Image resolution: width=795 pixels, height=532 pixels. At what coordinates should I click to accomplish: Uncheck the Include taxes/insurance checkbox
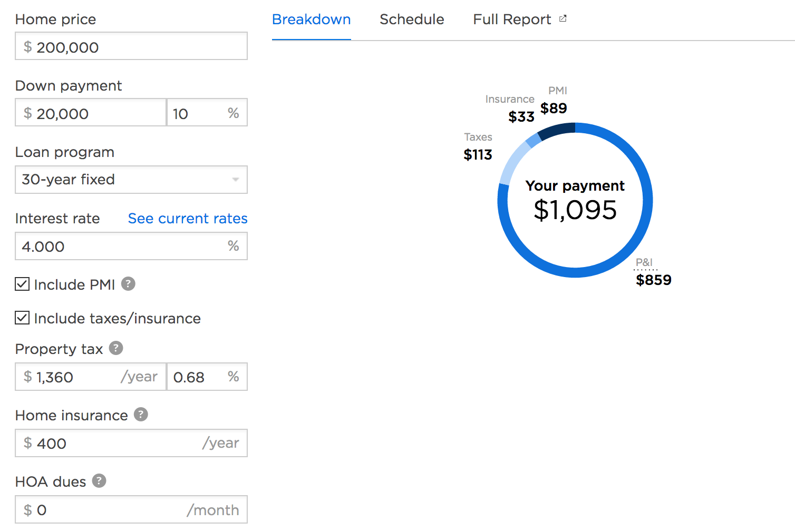pos(22,318)
